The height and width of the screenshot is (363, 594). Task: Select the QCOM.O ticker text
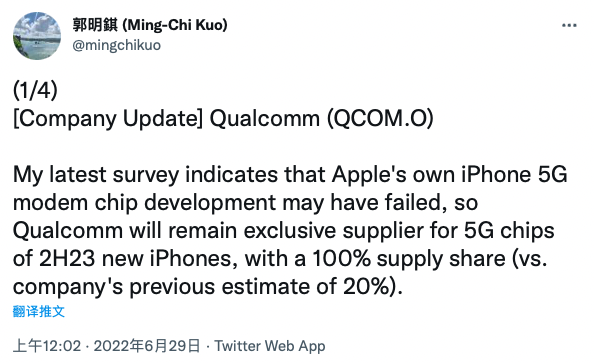[x=380, y=119]
